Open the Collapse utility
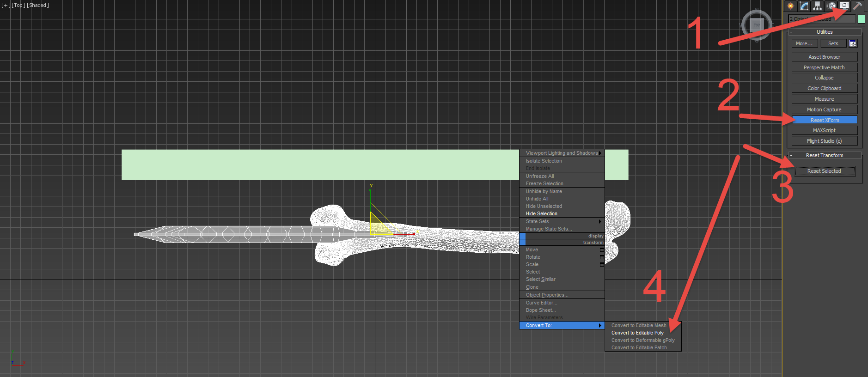Image resolution: width=868 pixels, height=377 pixels. pos(825,78)
